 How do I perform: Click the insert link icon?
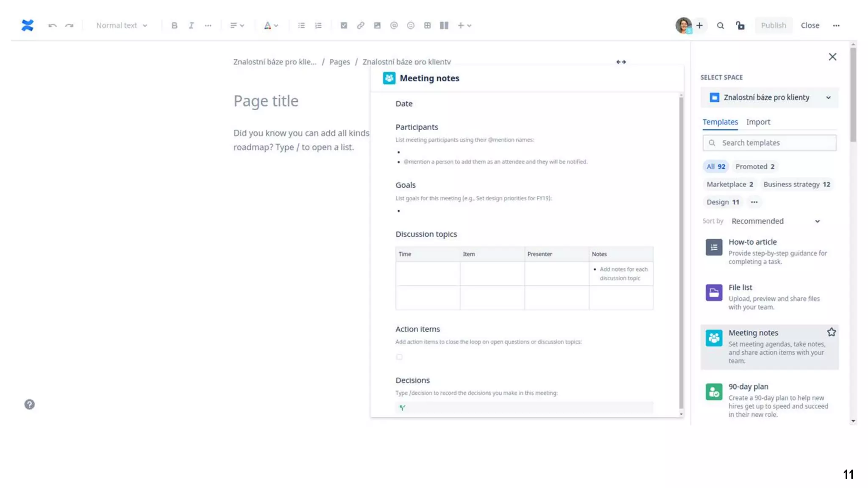pos(360,25)
